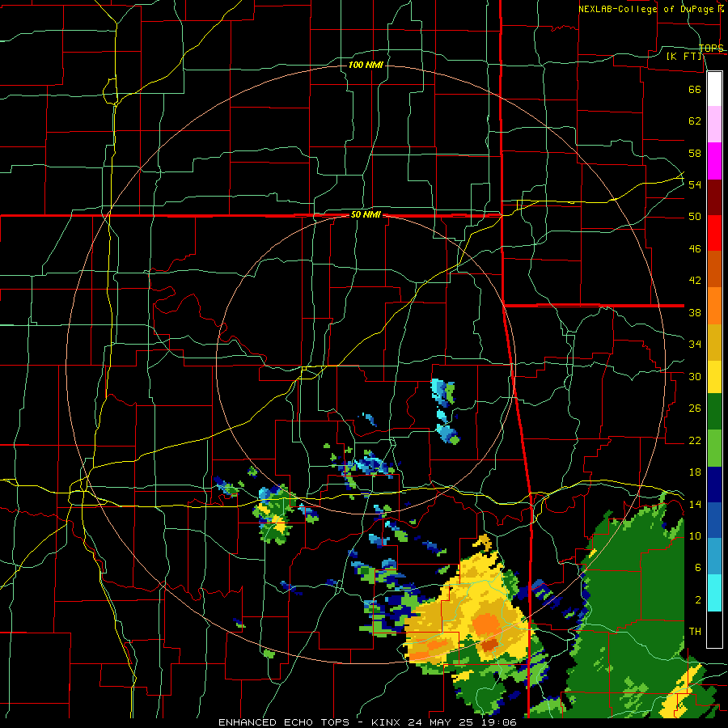Click the "6" legend value
The image size is (728, 728).
[698, 568]
